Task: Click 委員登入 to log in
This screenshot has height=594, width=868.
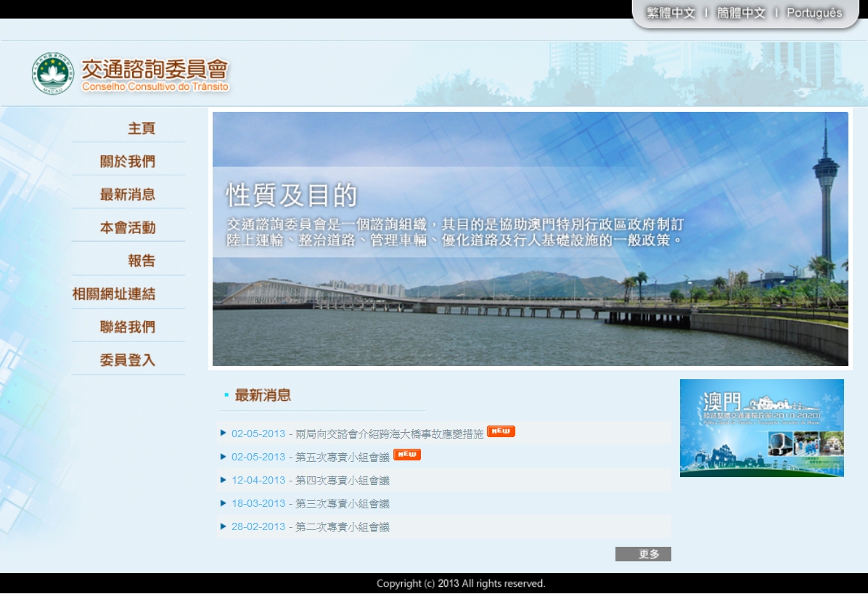Action: pyautogui.click(x=128, y=360)
